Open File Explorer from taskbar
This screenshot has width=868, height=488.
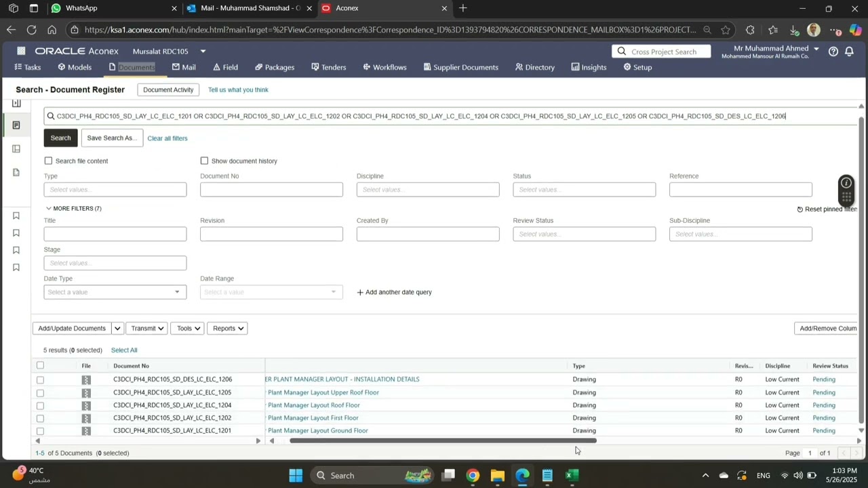pos(498,475)
